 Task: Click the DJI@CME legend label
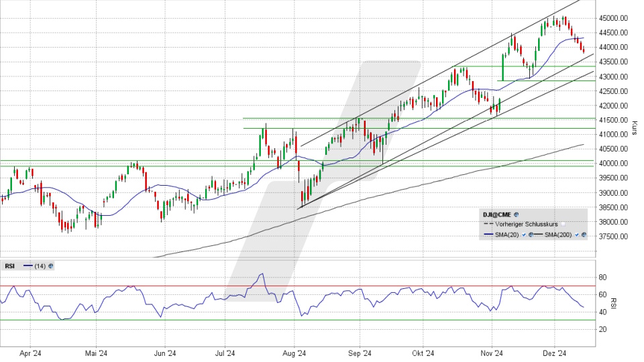(x=497, y=215)
